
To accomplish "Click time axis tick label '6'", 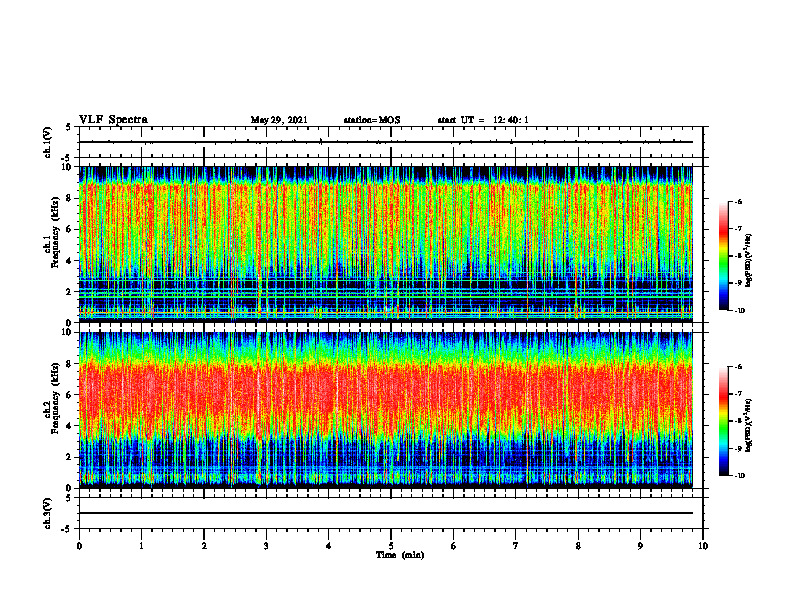I will 454,546.
